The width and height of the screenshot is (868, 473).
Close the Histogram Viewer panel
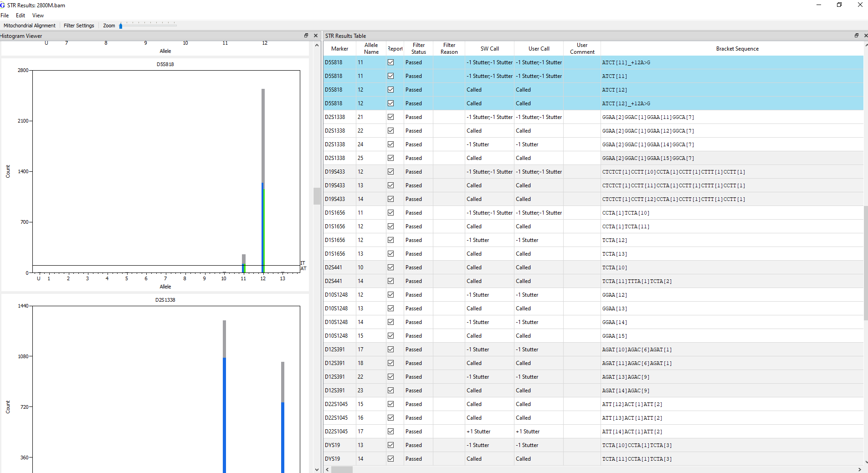[316, 36]
